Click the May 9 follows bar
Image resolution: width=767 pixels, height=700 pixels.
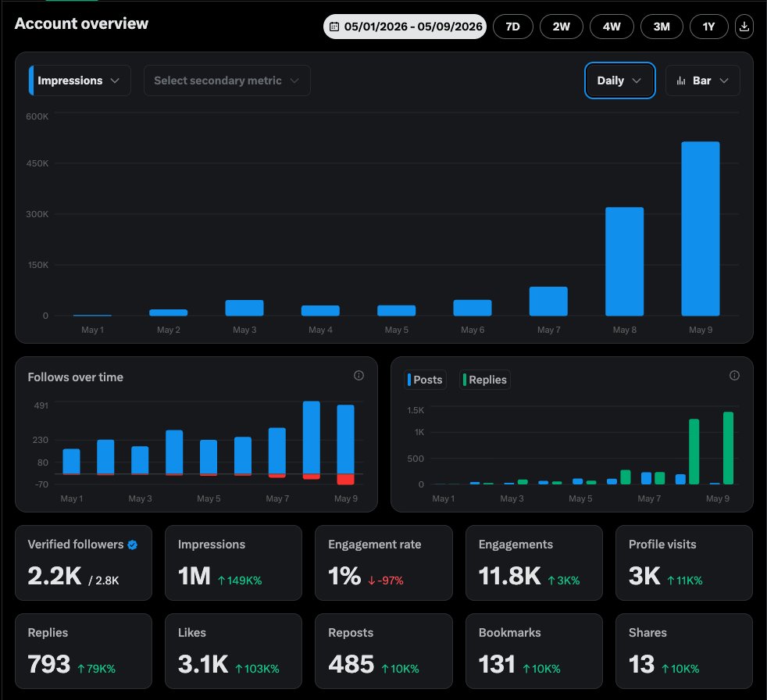(x=345, y=439)
